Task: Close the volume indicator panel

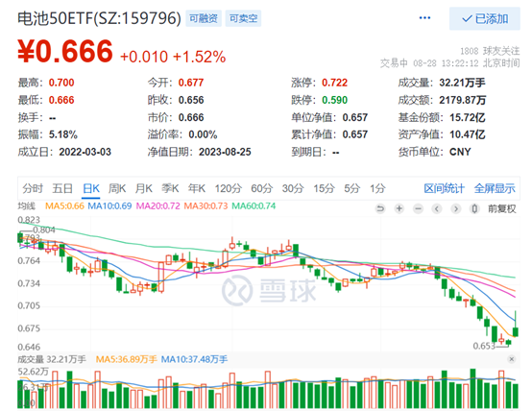Action: pyautogui.click(x=512, y=359)
